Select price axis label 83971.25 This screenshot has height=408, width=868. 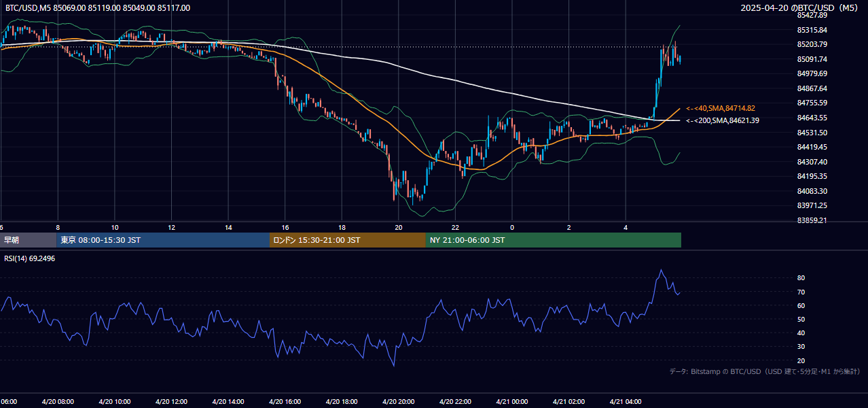812,205
